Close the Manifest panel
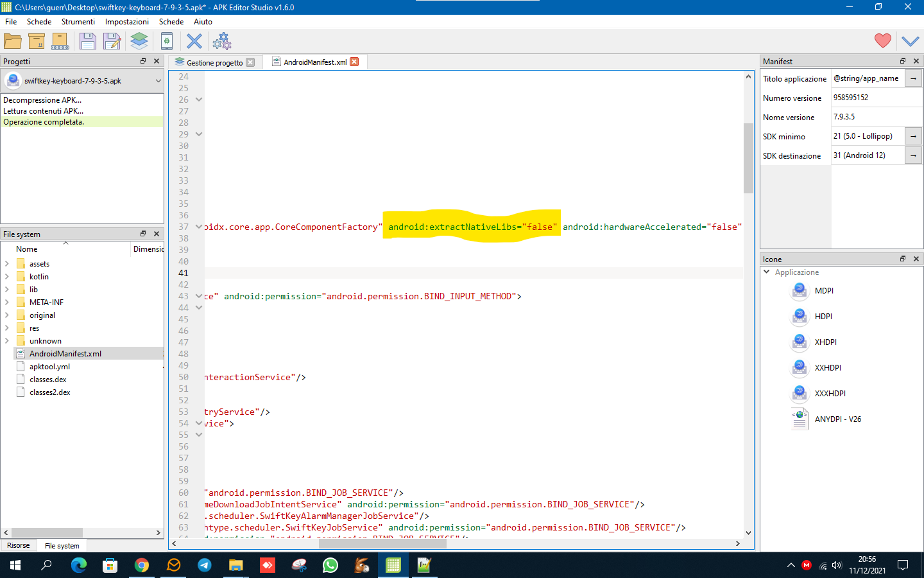924x578 pixels. click(916, 61)
